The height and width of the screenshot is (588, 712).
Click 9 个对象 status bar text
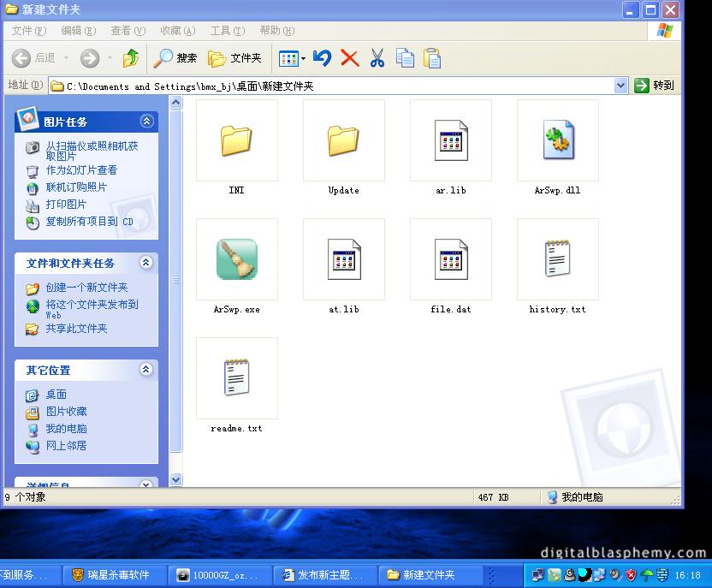coord(26,497)
